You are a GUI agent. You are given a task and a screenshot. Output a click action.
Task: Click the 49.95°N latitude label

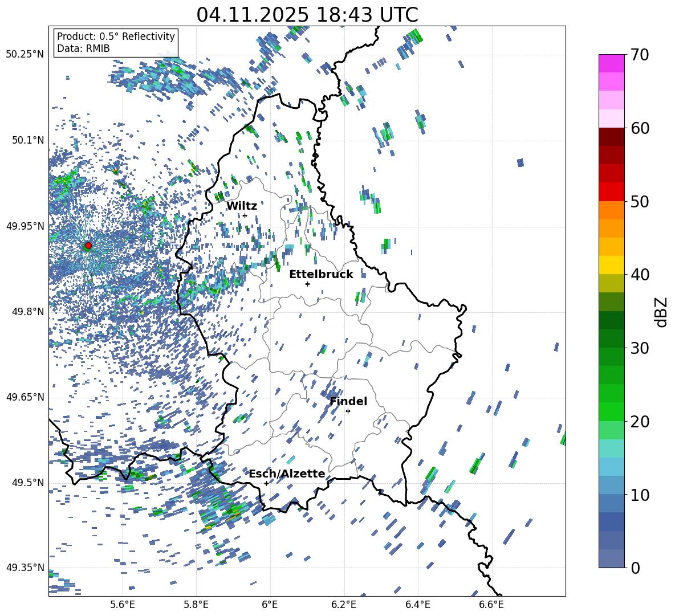pyautogui.click(x=25, y=226)
